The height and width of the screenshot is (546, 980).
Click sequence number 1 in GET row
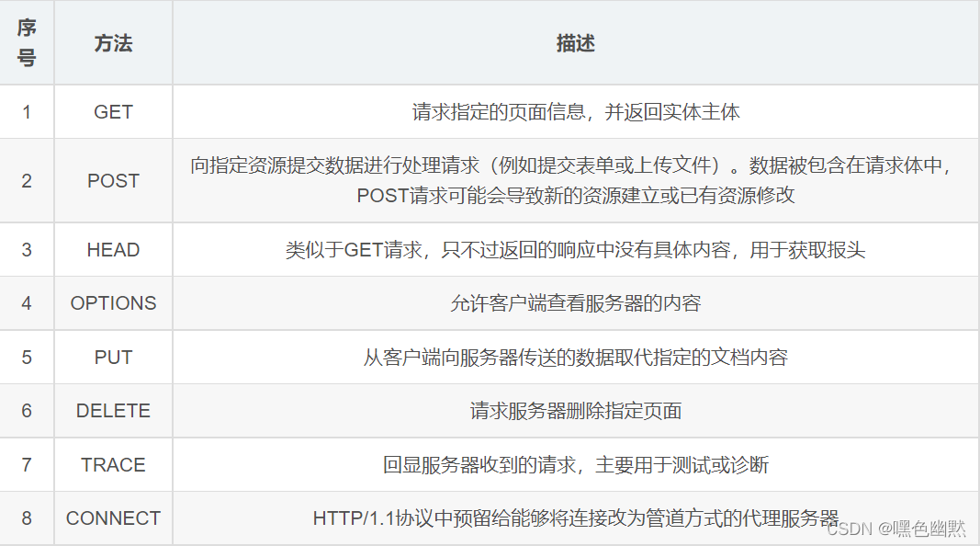coord(27,112)
